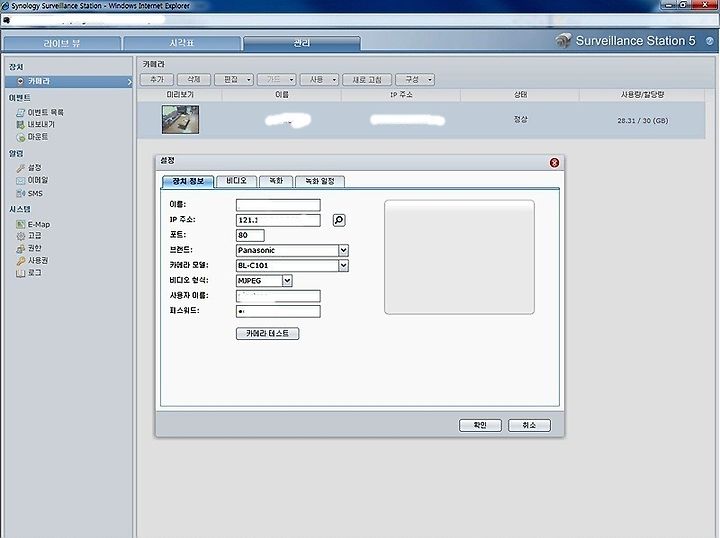The width and height of the screenshot is (720, 538).
Task: Click the 이름 column header
Action: [282, 95]
